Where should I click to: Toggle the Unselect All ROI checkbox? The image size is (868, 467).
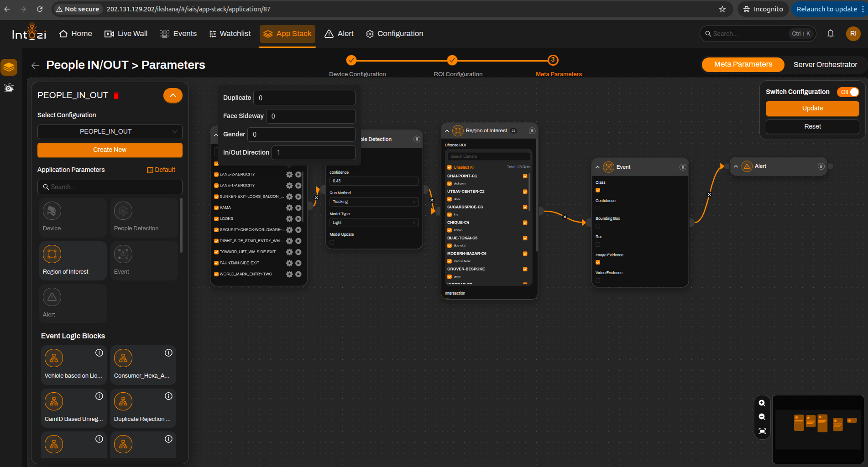pos(450,167)
